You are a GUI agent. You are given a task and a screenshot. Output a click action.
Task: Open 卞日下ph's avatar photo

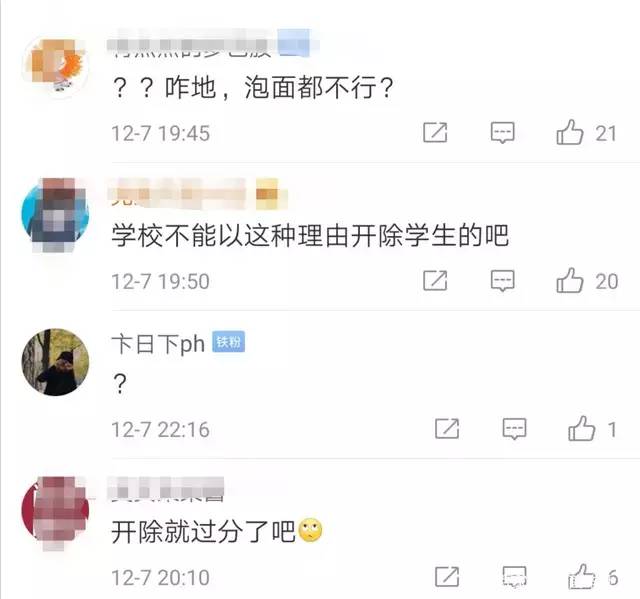coord(55,362)
